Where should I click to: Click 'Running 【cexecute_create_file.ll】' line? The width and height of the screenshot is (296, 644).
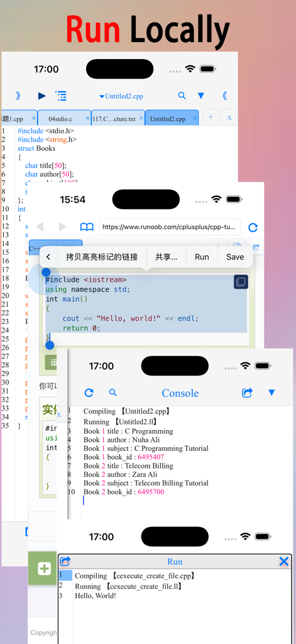(x=129, y=587)
